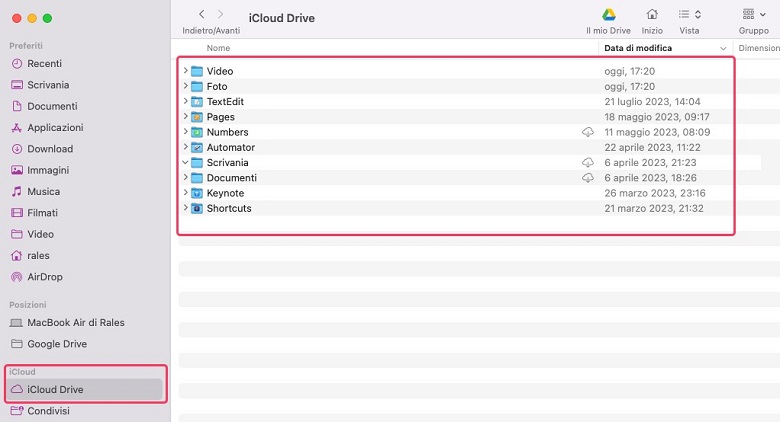Change the Vista view mode
780x422 pixels.
click(689, 14)
